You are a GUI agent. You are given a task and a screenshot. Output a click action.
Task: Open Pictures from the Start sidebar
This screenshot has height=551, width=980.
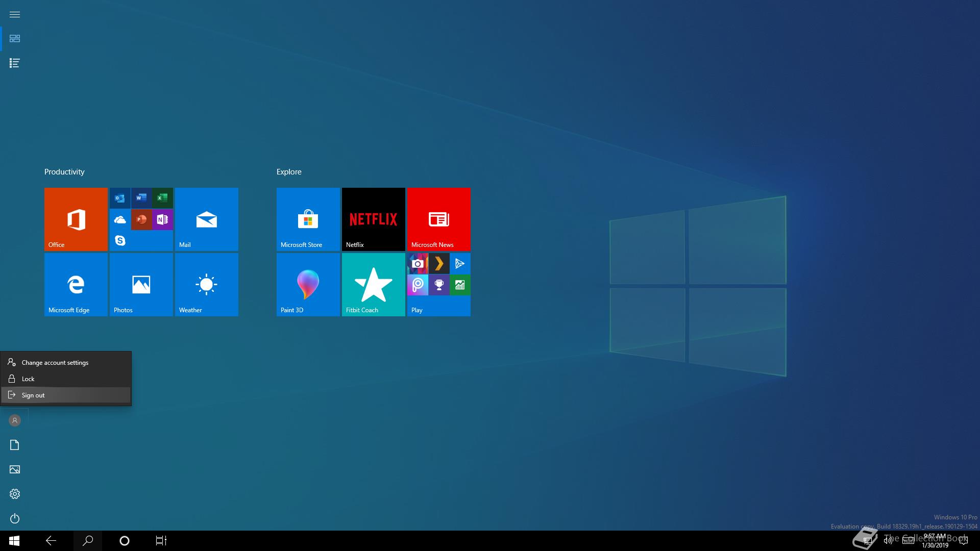coord(15,469)
